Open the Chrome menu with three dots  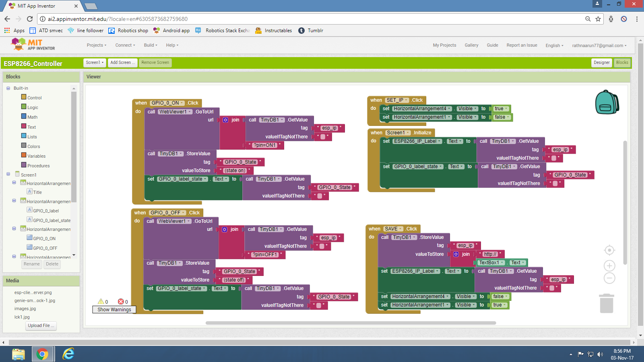coord(637,19)
